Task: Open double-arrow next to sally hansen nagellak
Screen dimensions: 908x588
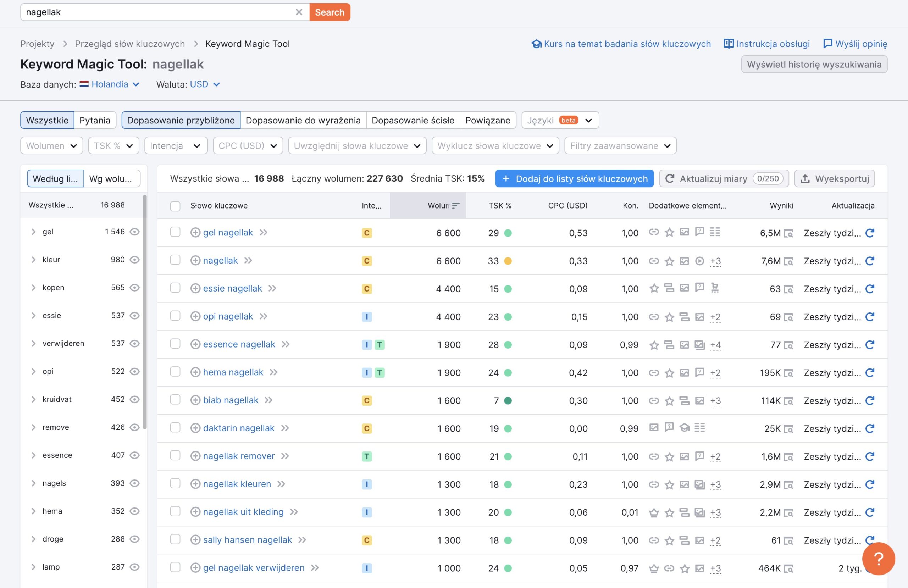Action: tap(302, 539)
